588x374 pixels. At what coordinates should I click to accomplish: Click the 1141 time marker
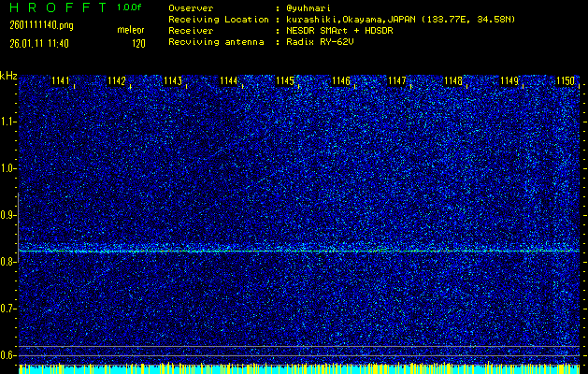coord(61,81)
